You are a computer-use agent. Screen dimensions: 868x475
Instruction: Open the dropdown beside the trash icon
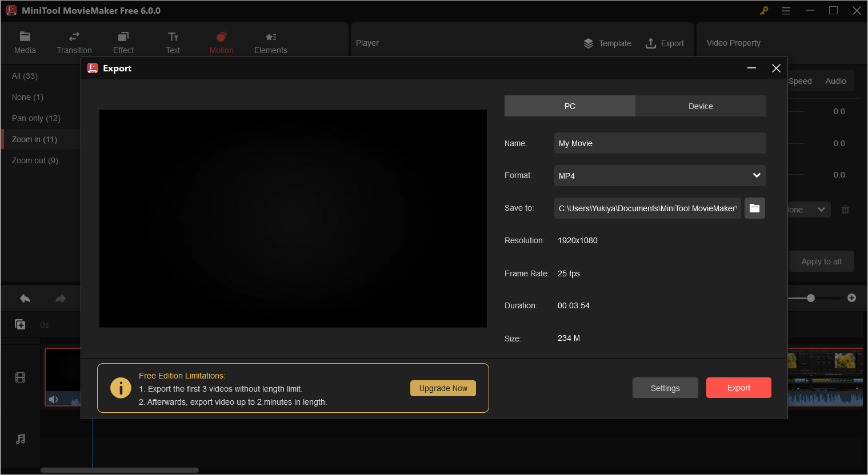click(809, 210)
